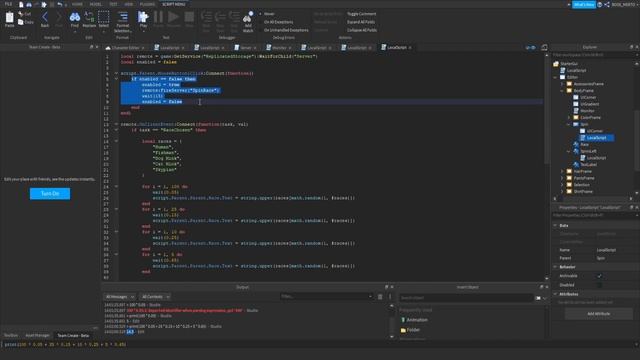Click the Paste icon in Clipboard group
The height and width of the screenshot is (360, 640).
coord(9,18)
